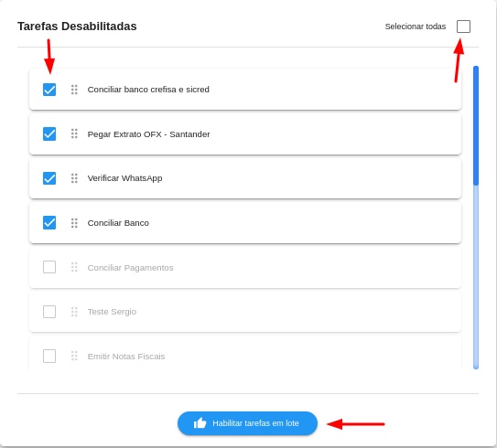Enable the Emitir Notas Fiscais checkbox
Screen dimensions: 497x448
[x=49, y=356]
